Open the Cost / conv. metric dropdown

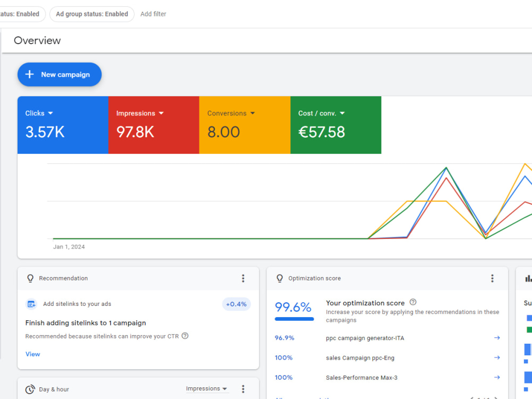click(x=321, y=113)
